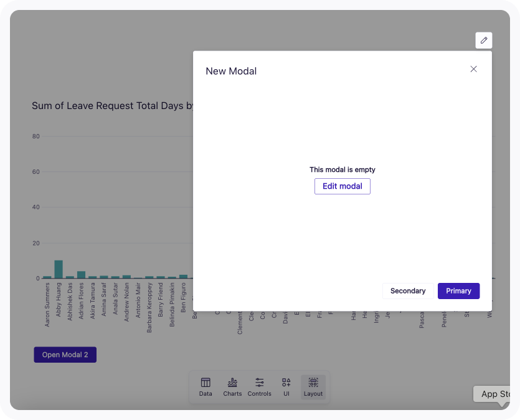Viewport: 520px width, 420px height.
Task: Click the Aaron Summers axis label
Action: point(47,305)
